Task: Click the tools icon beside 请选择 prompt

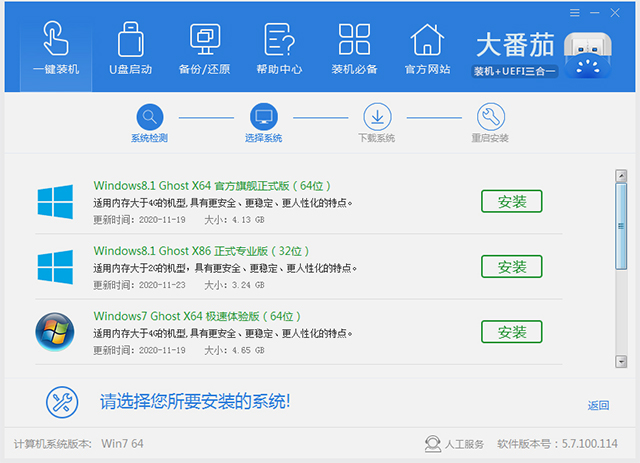Action: click(x=62, y=402)
